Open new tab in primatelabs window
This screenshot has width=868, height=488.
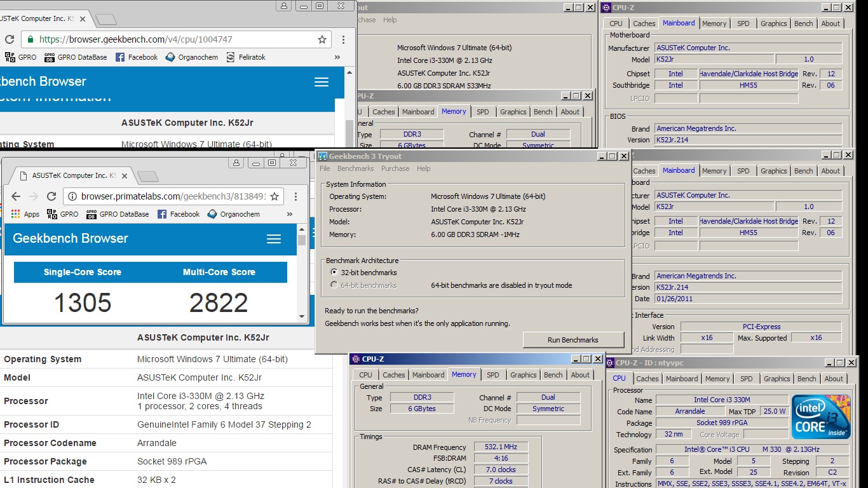pos(147,176)
